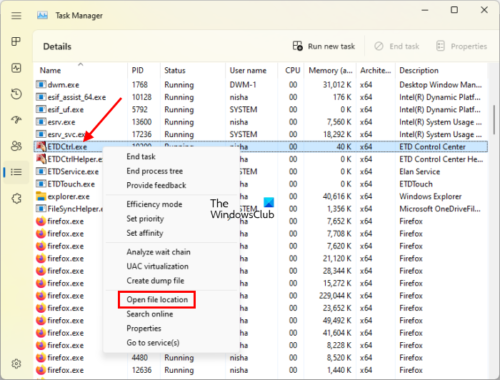The image size is (500, 380).
Task: Click PID value 13600
Action: (x=142, y=122)
